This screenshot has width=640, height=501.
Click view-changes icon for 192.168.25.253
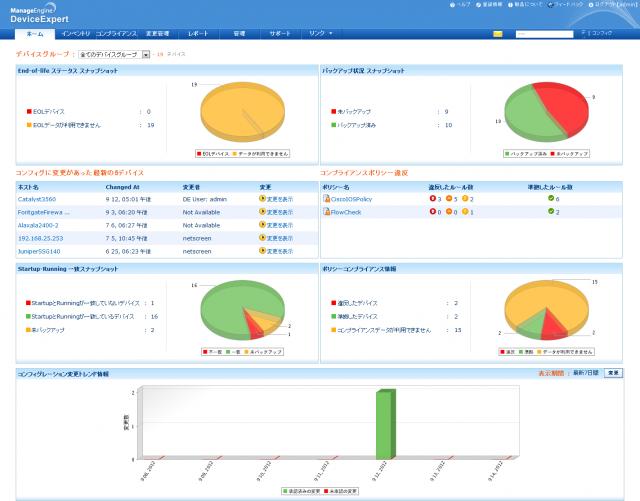(262, 238)
